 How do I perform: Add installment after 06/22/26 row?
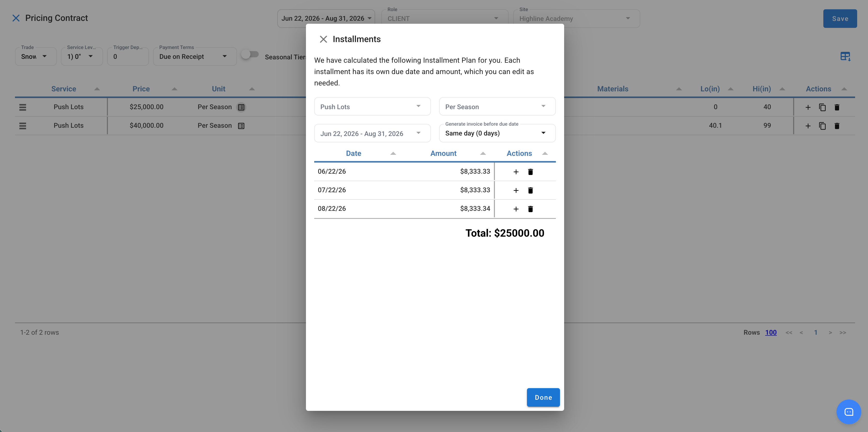click(516, 172)
